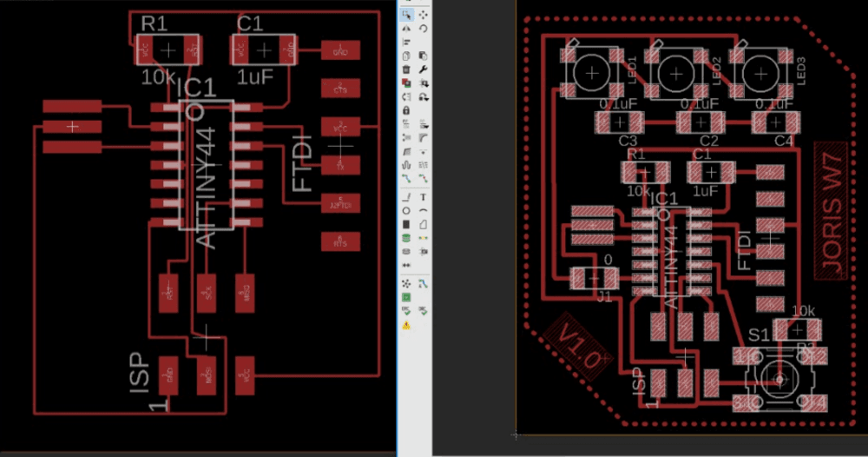This screenshot has width=868, height=457.
Task: Select the Line drawing tool
Action: point(406,197)
